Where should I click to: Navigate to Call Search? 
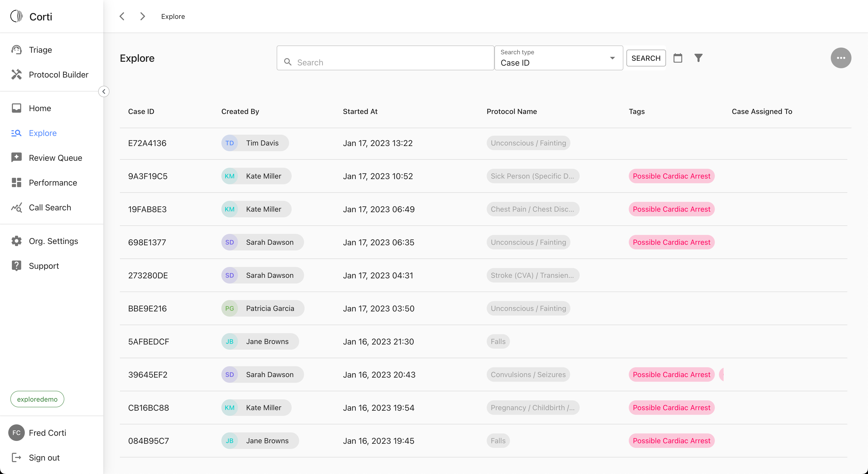50,207
